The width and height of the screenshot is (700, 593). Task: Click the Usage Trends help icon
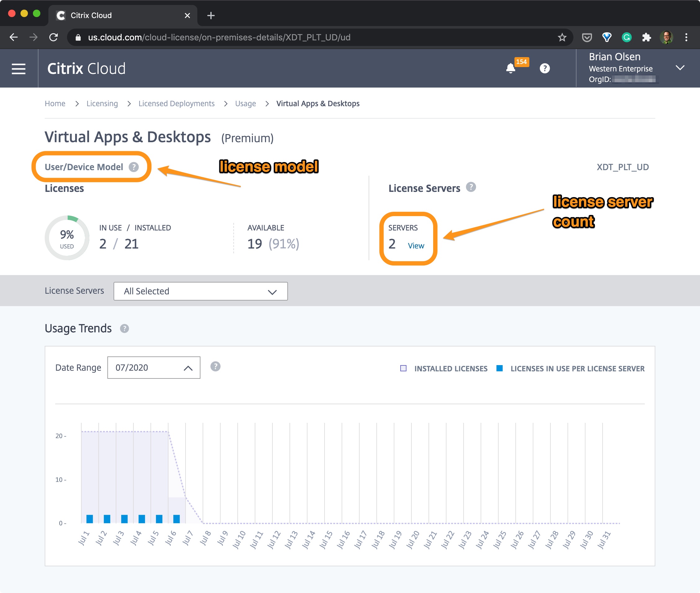124,328
